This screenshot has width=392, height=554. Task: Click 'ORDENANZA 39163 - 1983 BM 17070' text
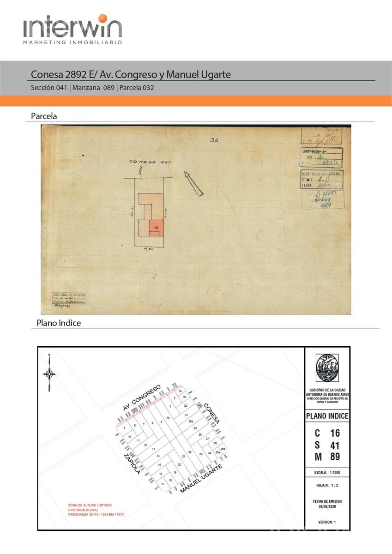(x=96, y=514)
